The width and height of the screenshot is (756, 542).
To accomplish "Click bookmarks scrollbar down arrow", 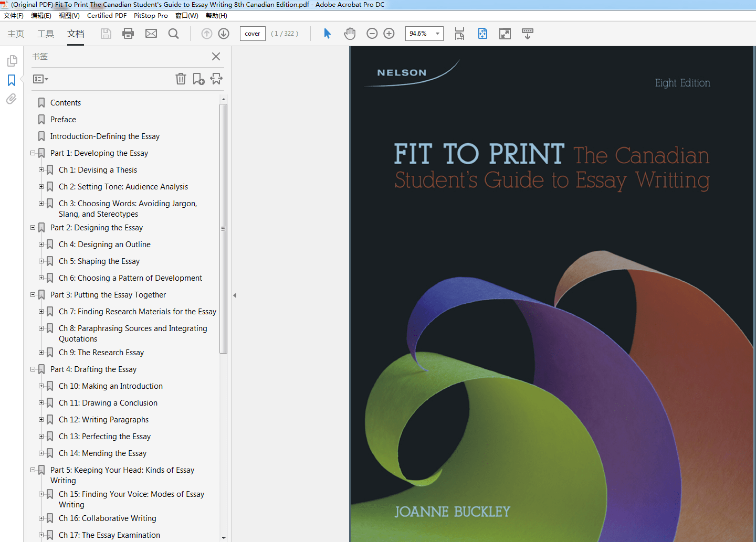I will pos(224,538).
